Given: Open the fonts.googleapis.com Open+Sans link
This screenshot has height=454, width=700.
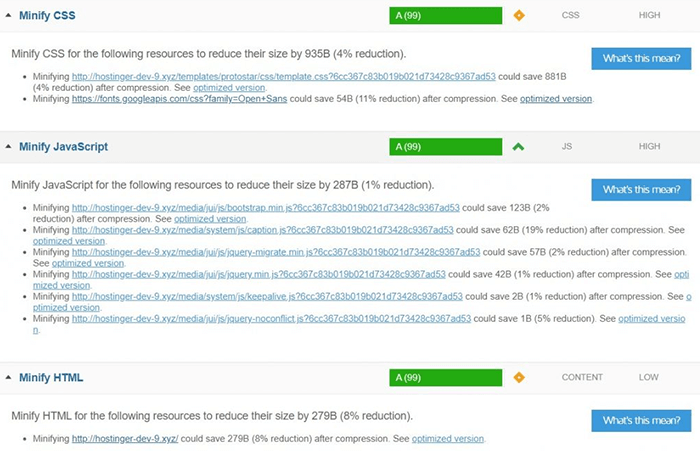Looking at the screenshot, I should coord(179,99).
